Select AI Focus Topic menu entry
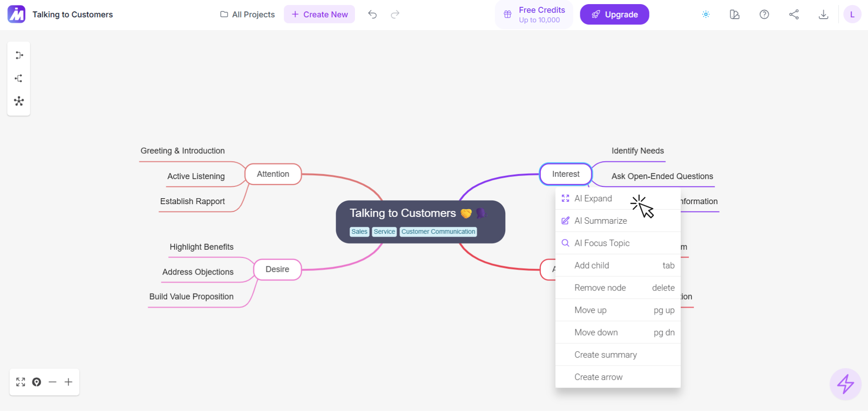 [x=602, y=243]
